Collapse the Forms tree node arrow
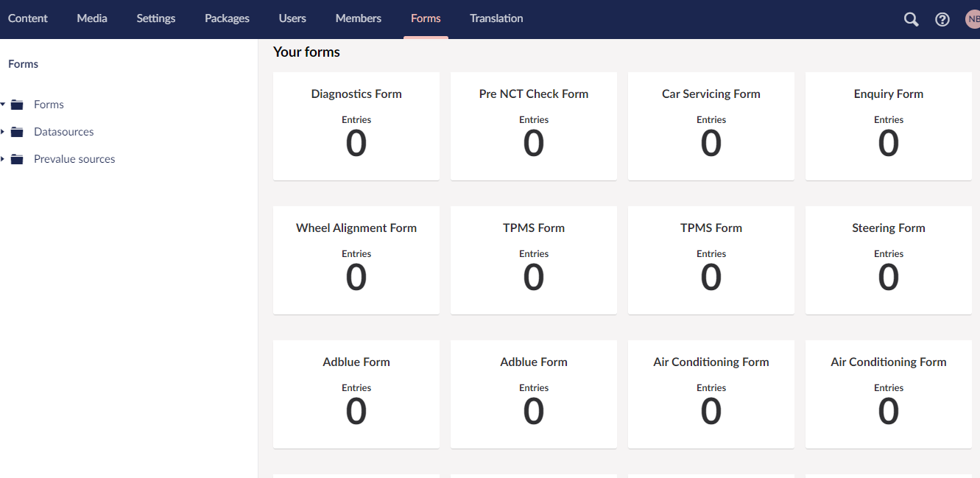 point(3,105)
